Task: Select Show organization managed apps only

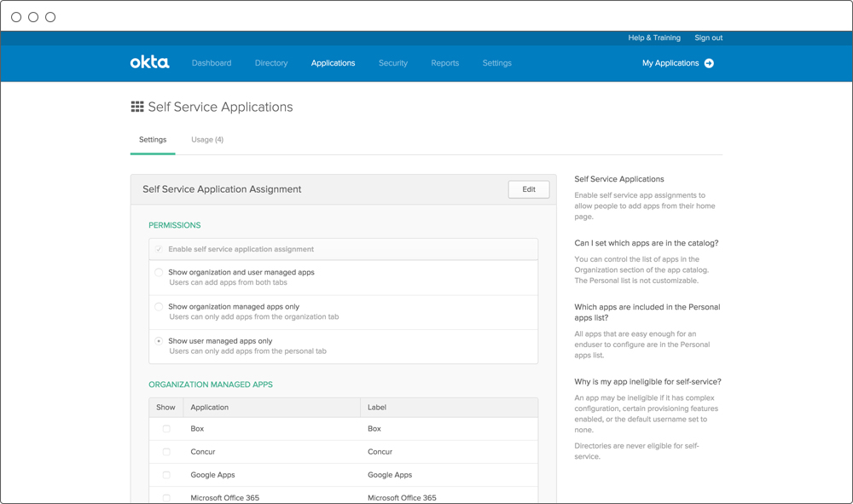Action: [x=158, y=306]
